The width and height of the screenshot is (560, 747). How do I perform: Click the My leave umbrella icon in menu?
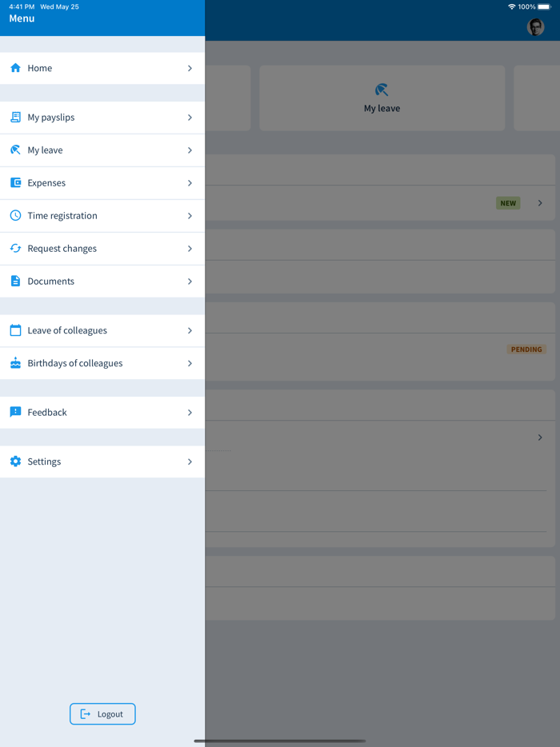15,150
